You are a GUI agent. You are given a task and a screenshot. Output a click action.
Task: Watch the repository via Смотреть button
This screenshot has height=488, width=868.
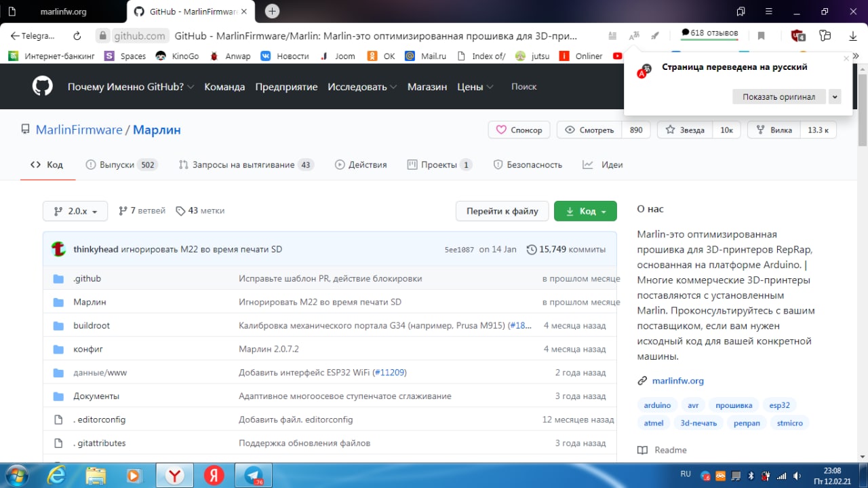click(589, 130)
